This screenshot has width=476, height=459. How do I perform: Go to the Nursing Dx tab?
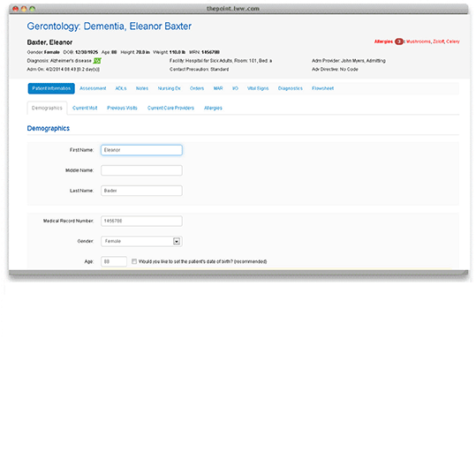[x=169, y=88]
